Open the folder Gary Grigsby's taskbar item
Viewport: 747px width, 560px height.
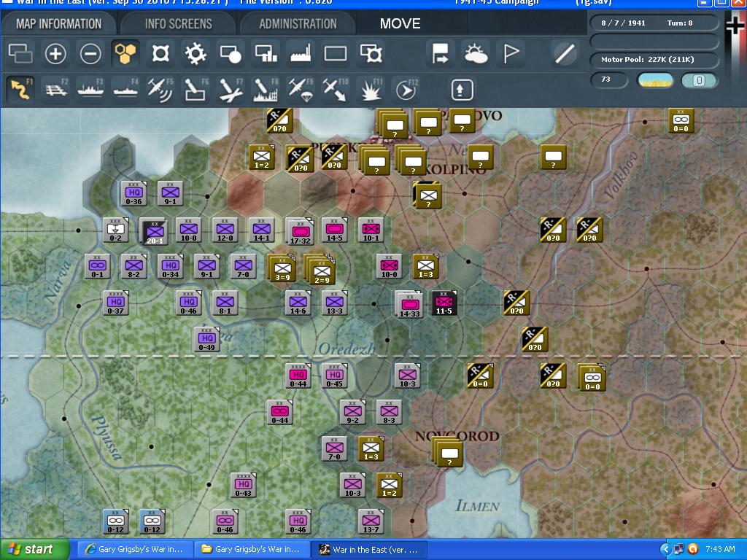click(252, 549)
